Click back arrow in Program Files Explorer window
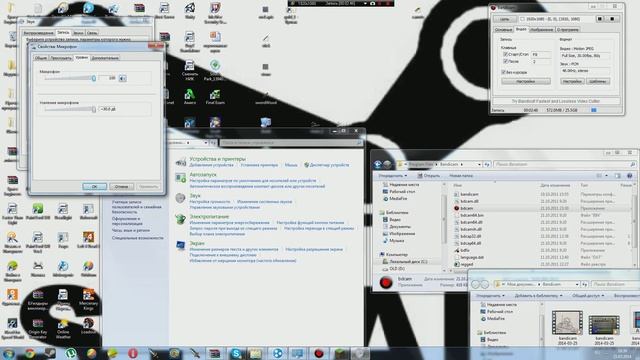Image resolution: width=640 pixels, height=360 pixels. pos(378,164)
